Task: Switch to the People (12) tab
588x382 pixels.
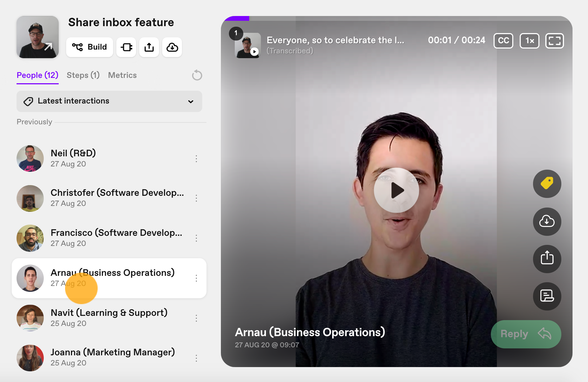Action: pos(37,75)
